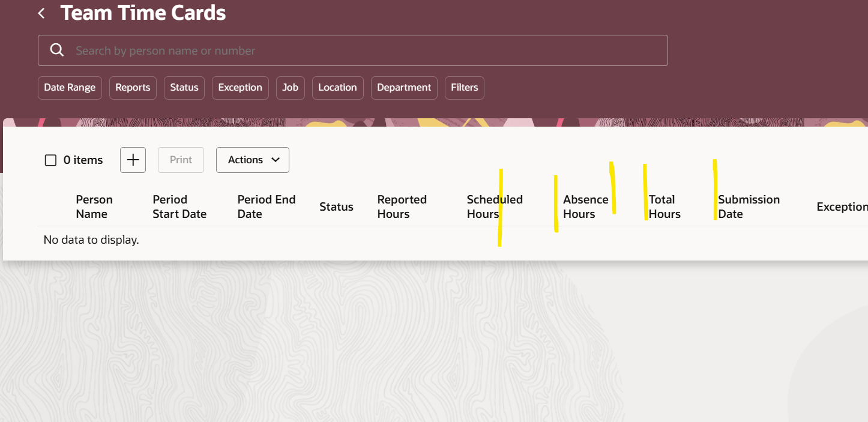The height and width of the screenshot is (422, 868).
Task: Open the Job filter chip
Action: [291, 88]
